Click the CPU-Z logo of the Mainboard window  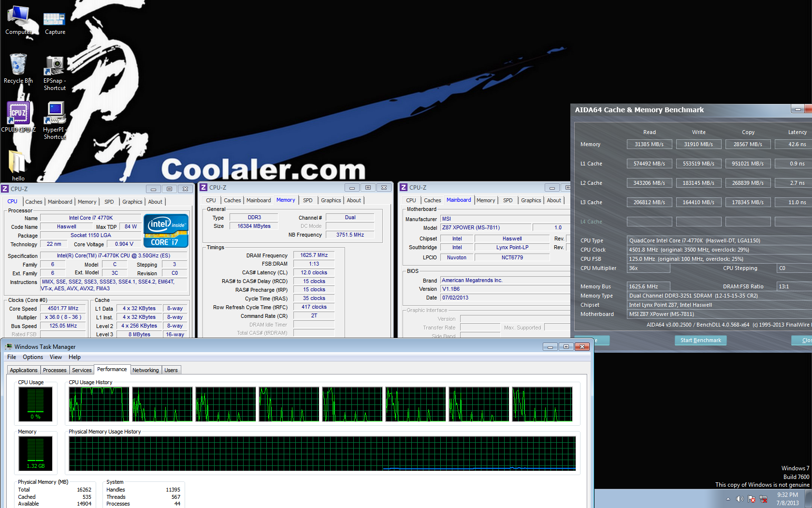(x=404, y=187)
